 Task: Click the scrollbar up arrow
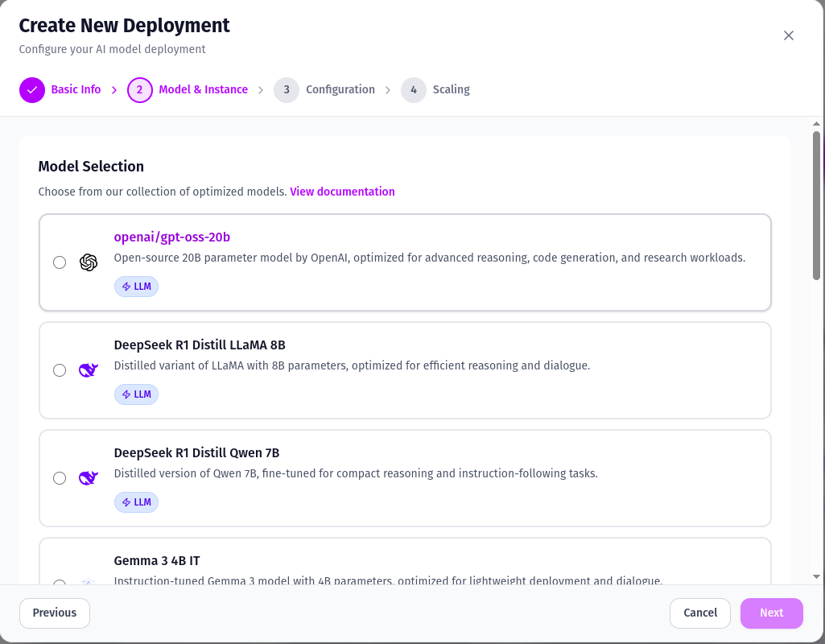(x=816, y=124)
